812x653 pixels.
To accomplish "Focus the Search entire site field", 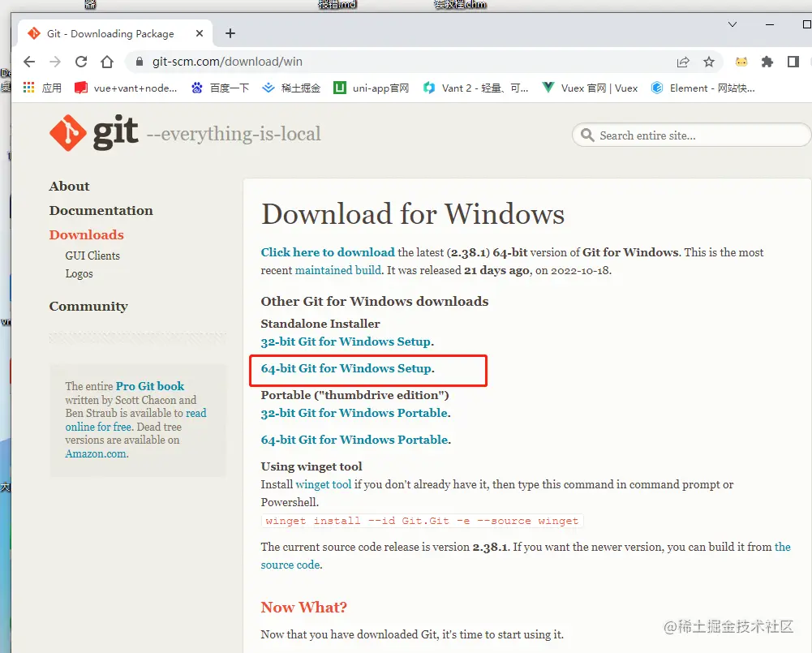I will (691, 135).
